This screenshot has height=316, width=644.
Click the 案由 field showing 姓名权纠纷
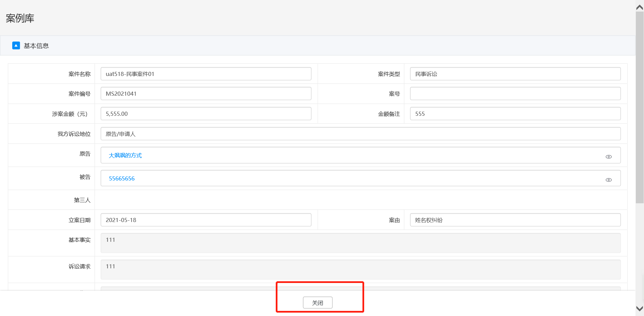click(515, 220)
